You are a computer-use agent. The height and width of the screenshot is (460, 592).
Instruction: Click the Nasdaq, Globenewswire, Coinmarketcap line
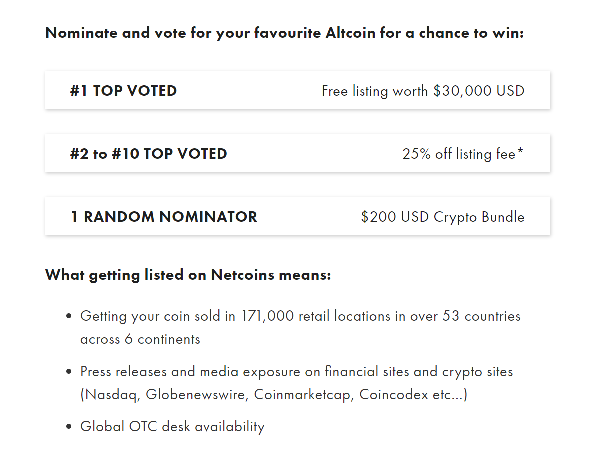click(274, 394)
